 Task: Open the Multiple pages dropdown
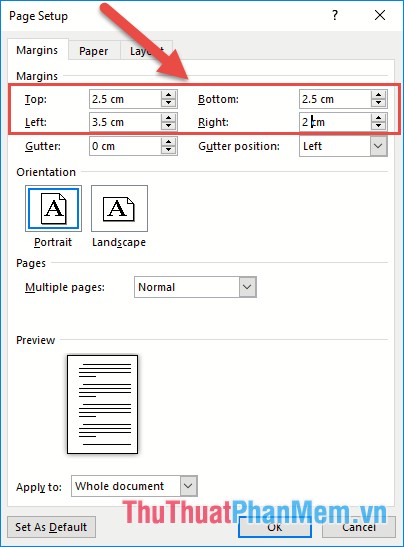(195, 287)
